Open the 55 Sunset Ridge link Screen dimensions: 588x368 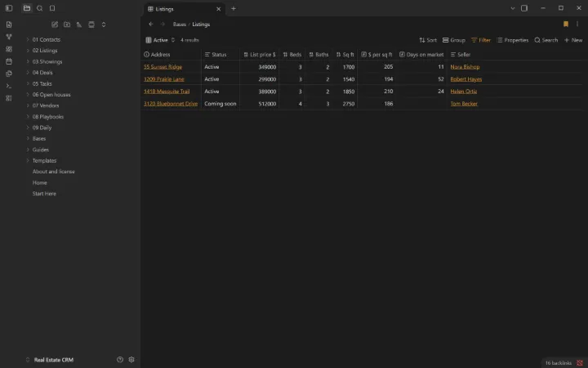pyautogui.click(x=163, y=67)
